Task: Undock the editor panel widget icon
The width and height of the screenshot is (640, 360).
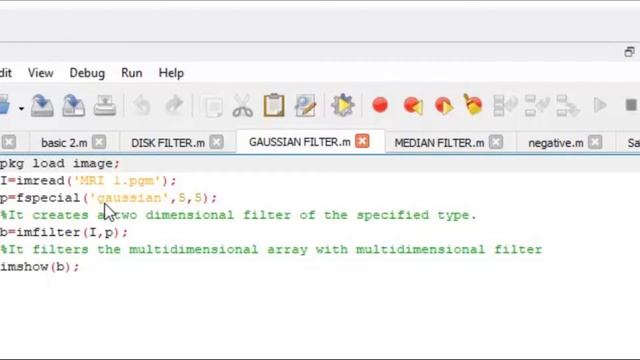Action: [629, 52]
